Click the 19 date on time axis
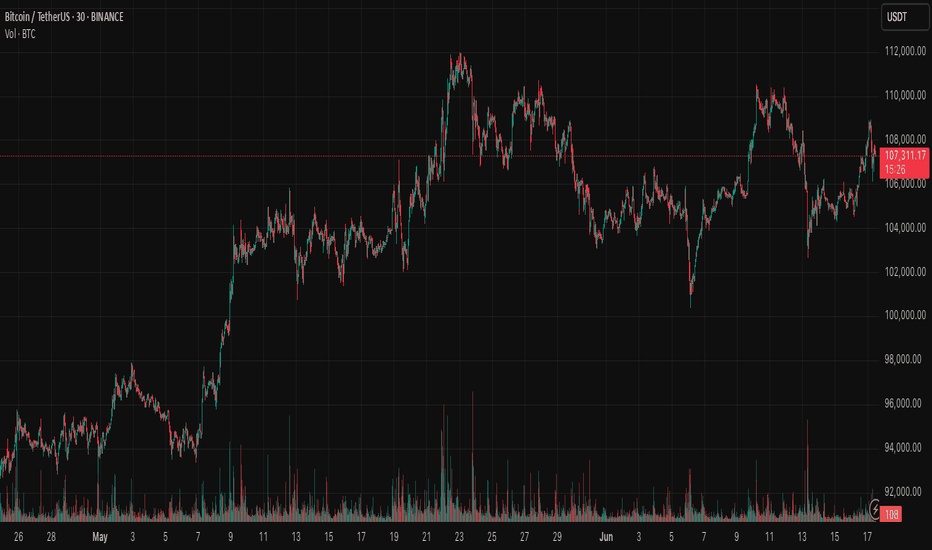 [393, 537]
